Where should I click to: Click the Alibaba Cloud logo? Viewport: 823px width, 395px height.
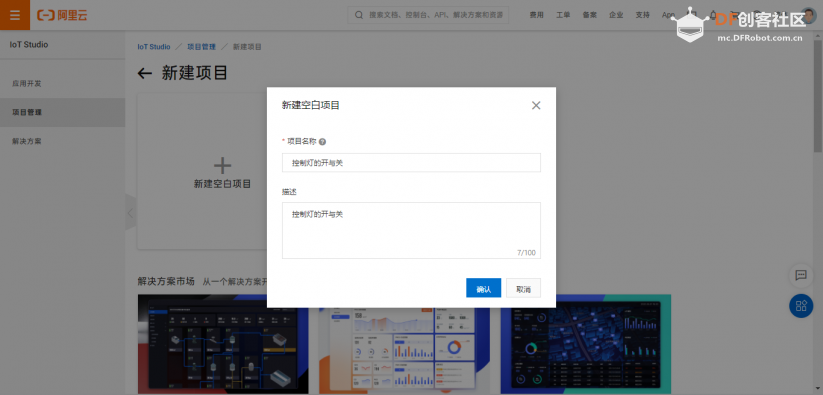click(x=62, y=15)
